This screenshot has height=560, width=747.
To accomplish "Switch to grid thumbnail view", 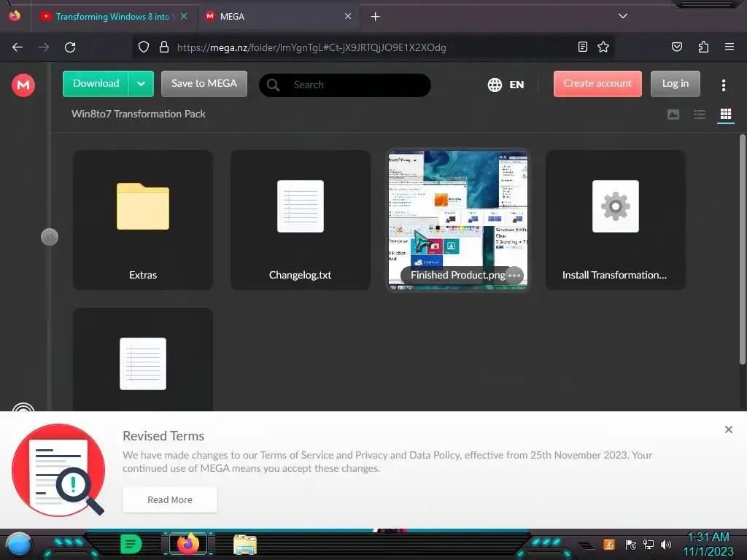I will 726,114.
